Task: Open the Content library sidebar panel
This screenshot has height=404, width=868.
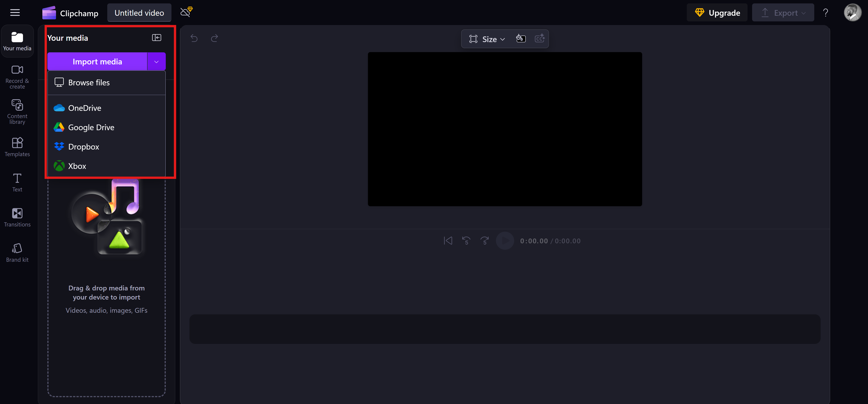Action: (17, 112)
